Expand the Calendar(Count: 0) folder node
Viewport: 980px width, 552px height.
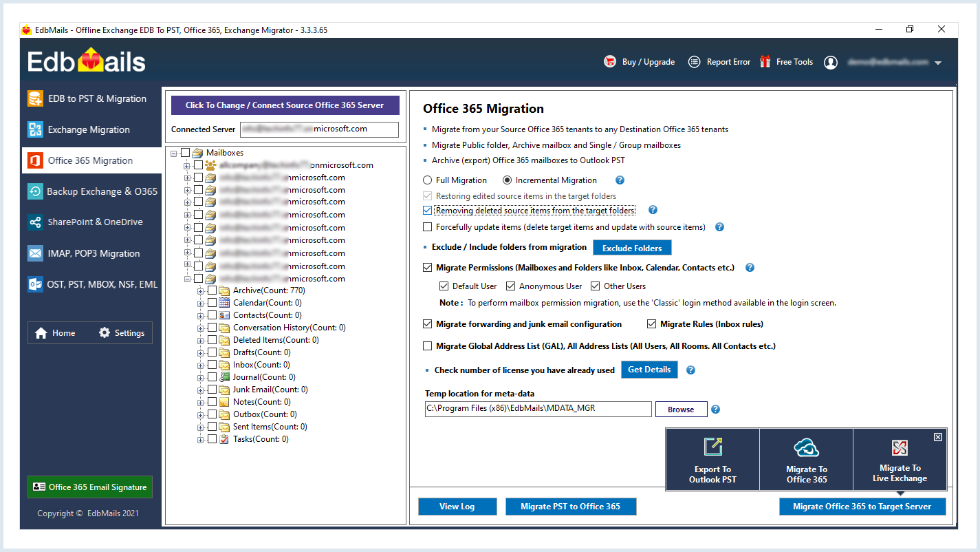pyautogui.click(x=201, y=303)
